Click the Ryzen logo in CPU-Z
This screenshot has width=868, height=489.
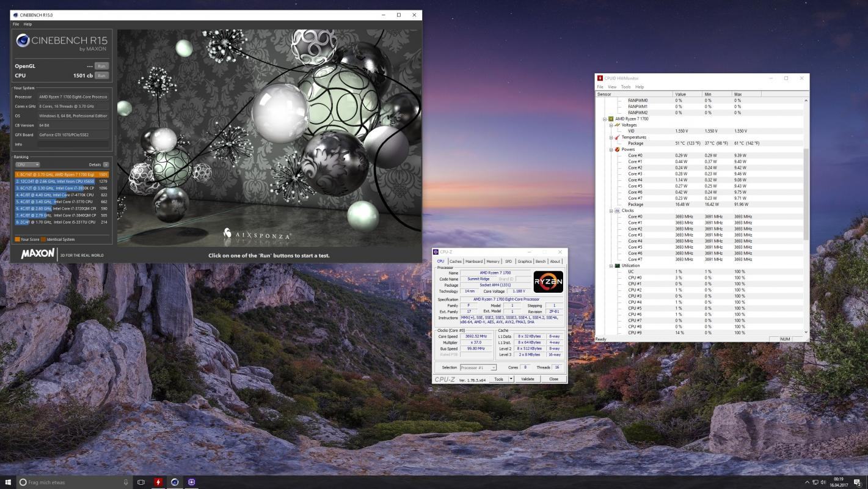tap(549, 282)
